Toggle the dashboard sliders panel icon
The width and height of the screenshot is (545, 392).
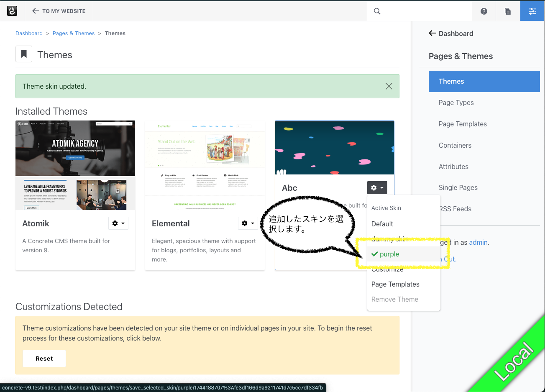click(x=532, y=11)
